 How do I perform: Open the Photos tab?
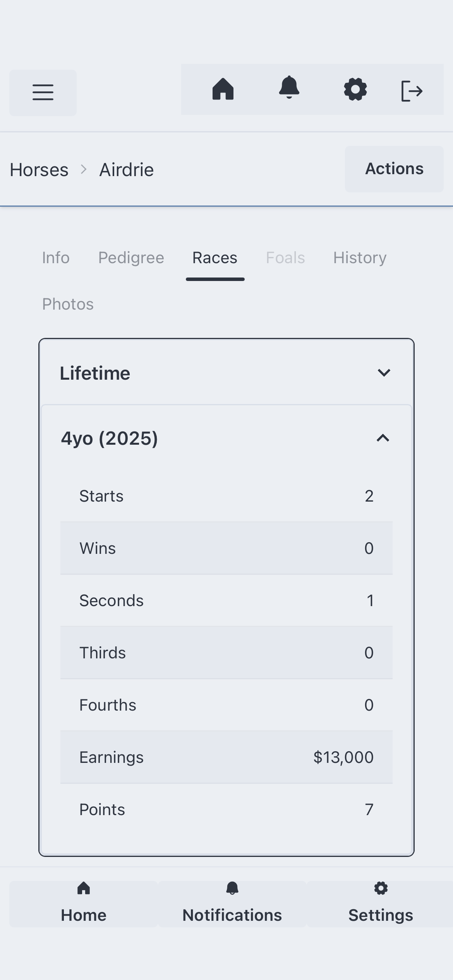68,304
